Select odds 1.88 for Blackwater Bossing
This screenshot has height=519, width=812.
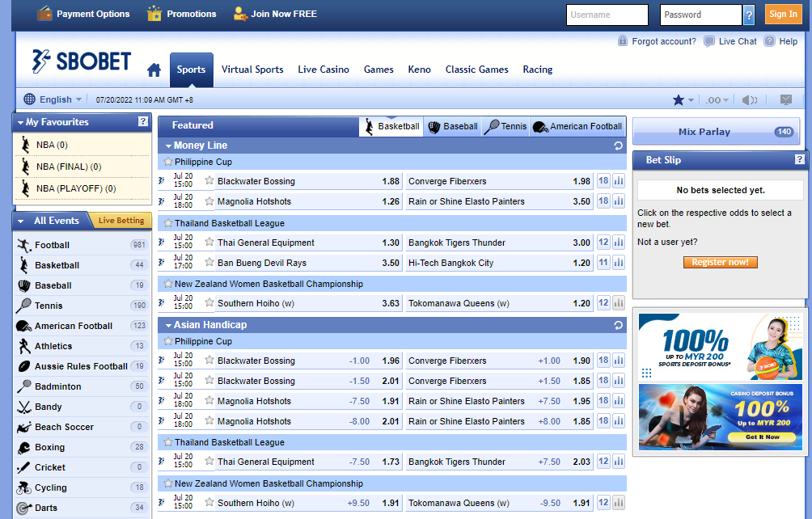point(391,181)
